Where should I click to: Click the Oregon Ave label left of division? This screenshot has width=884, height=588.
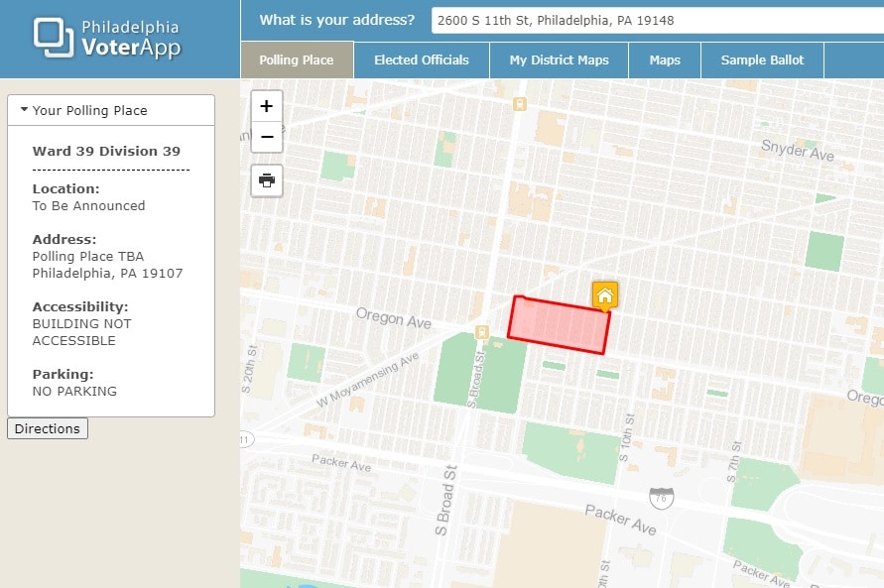tap(394, 318)
